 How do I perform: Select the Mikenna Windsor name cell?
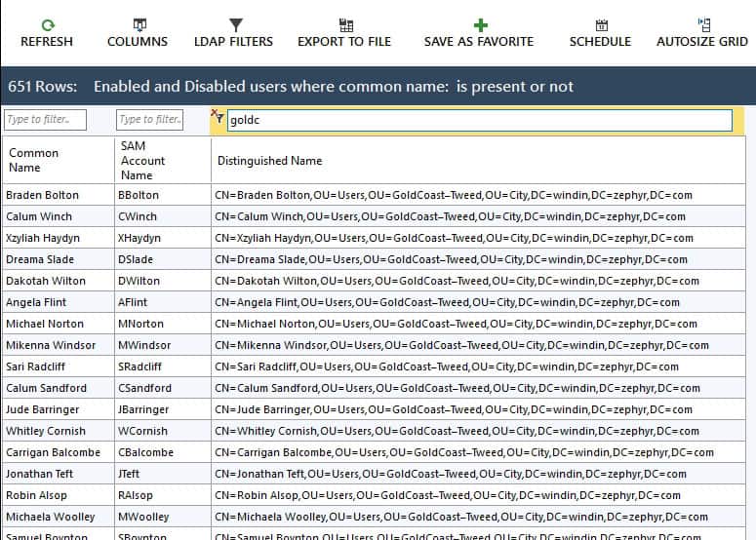click(x=59, y=345)
